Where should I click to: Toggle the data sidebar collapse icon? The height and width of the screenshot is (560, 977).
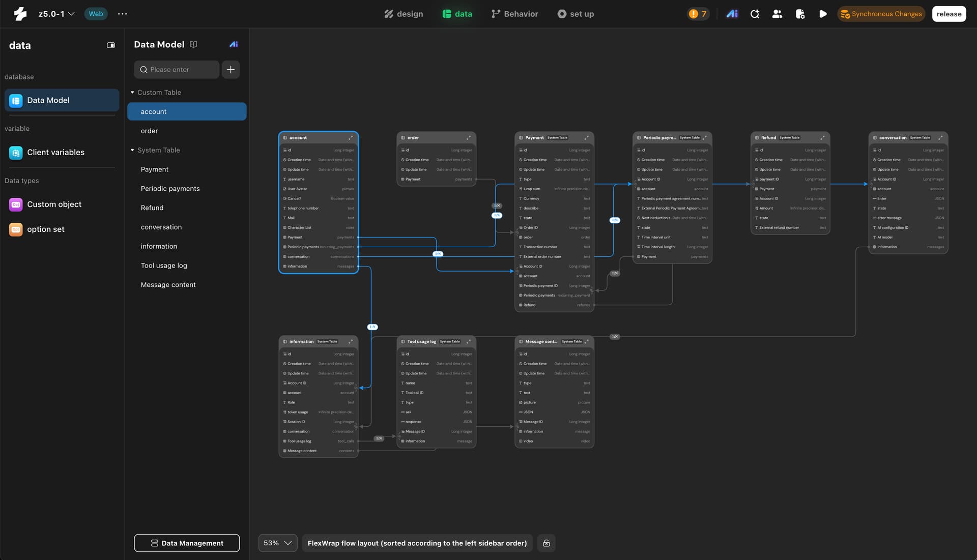coord(110,45)
